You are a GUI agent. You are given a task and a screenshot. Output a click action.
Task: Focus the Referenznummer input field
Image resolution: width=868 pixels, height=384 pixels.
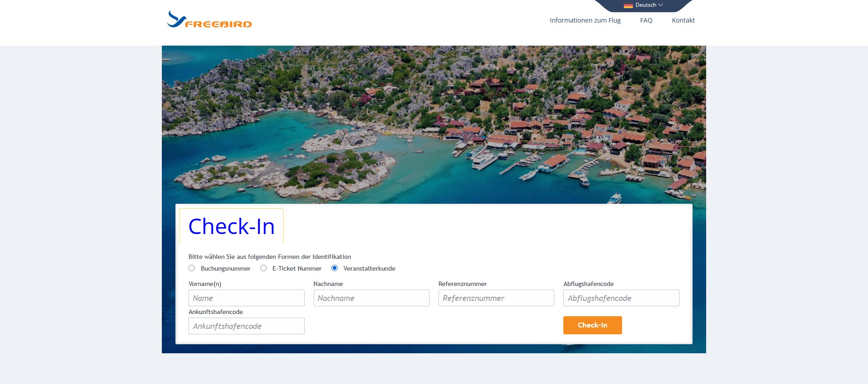coord(496,298)
